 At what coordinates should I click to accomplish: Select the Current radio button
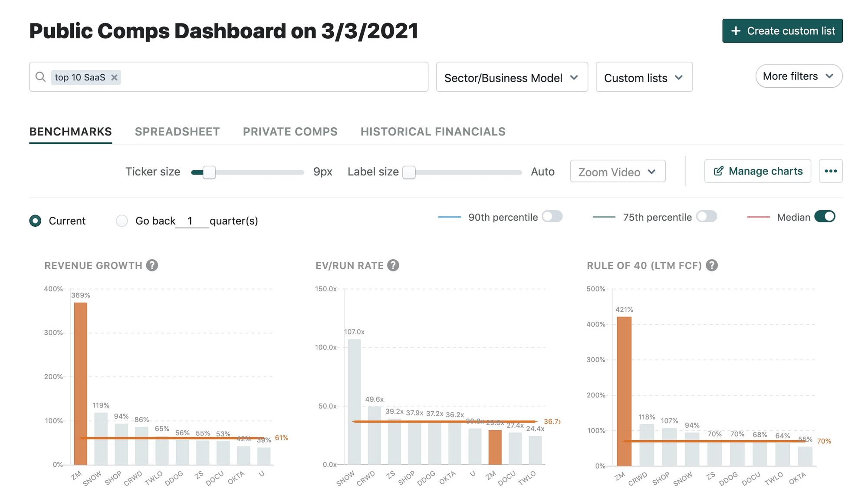(35, 221)
